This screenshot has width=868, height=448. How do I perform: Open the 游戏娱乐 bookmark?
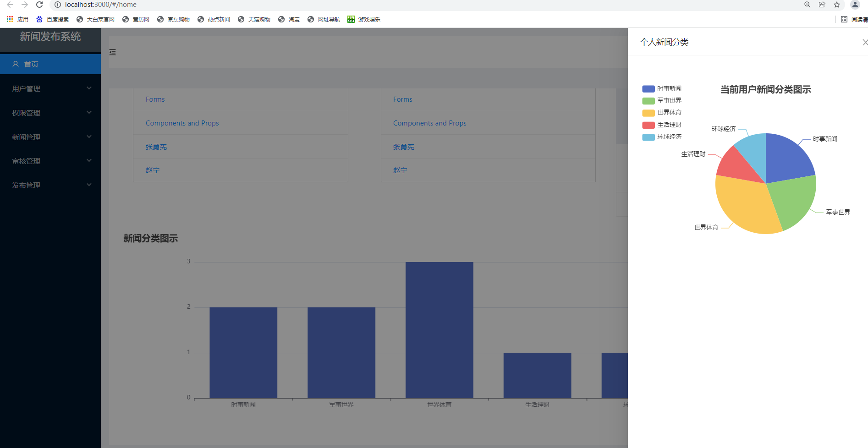tap(364, 19)
